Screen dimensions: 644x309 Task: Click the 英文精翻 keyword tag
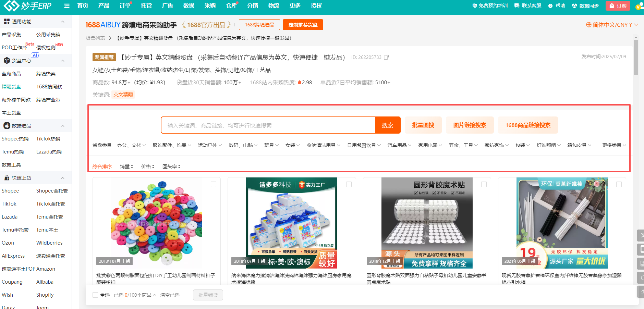coord(123,95)
